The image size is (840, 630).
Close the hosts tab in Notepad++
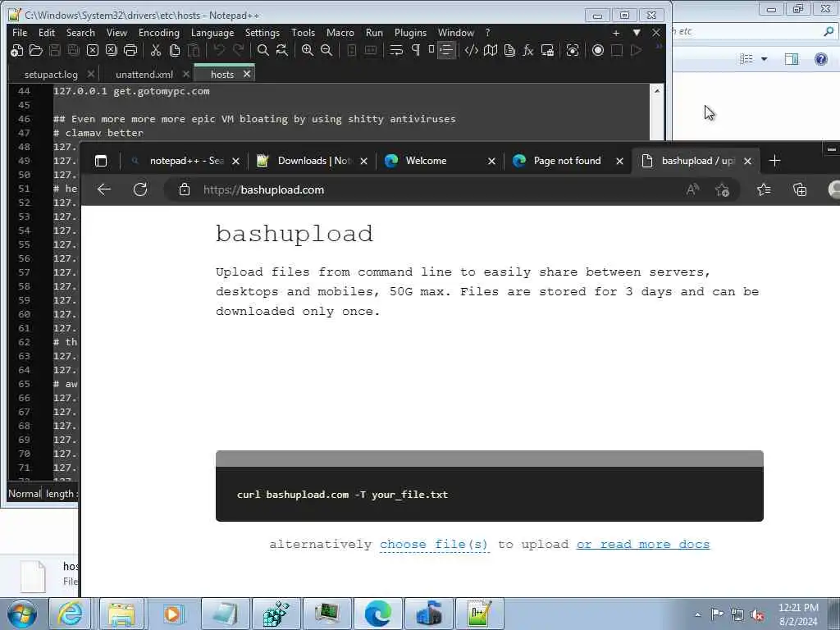point(246,74)
